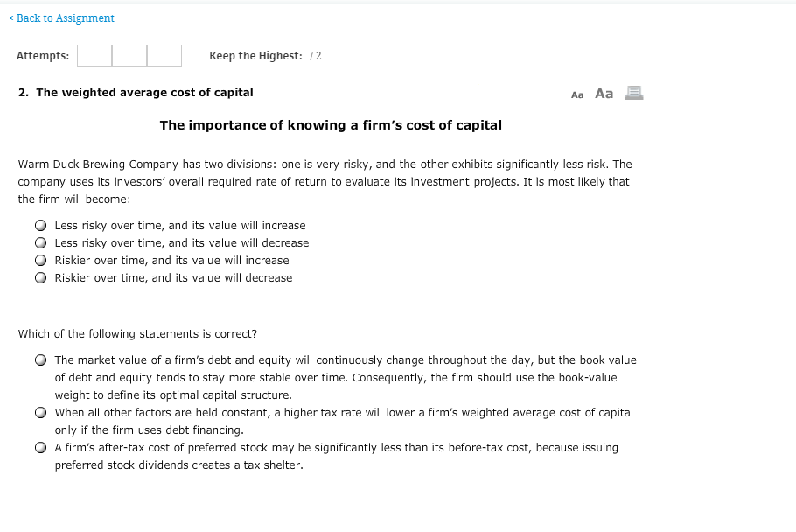Choose the higher tax rate statement option

[x=41, y=413]
